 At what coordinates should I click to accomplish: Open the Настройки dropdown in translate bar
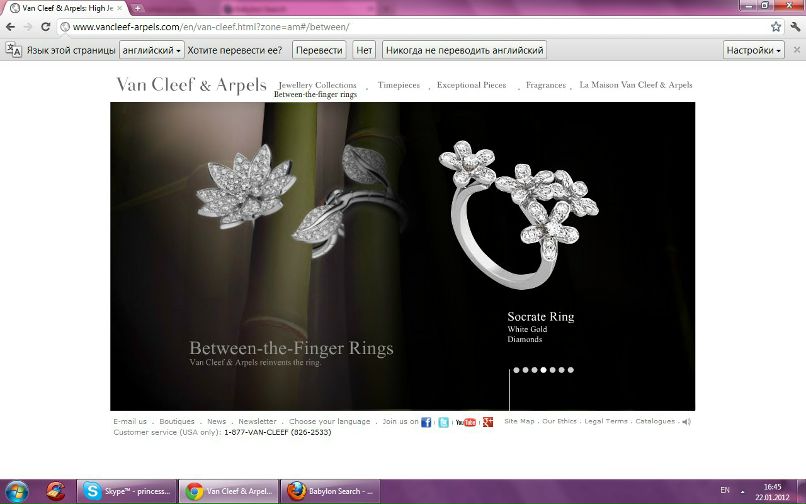(x=754, y=49)
